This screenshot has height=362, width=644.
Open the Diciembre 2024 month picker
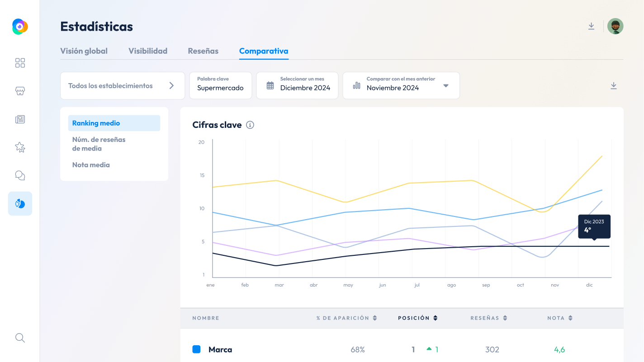pos(298,85)
